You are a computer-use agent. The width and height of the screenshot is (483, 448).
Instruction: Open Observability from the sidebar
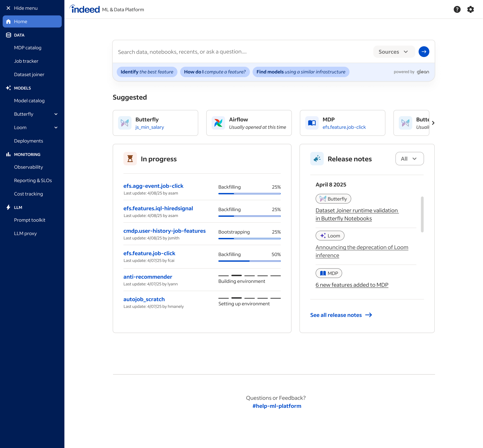(28, 167)
